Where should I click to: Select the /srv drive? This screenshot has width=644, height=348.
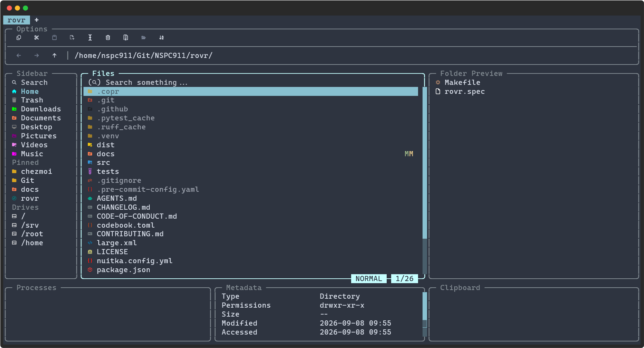[x=41, y=225]
